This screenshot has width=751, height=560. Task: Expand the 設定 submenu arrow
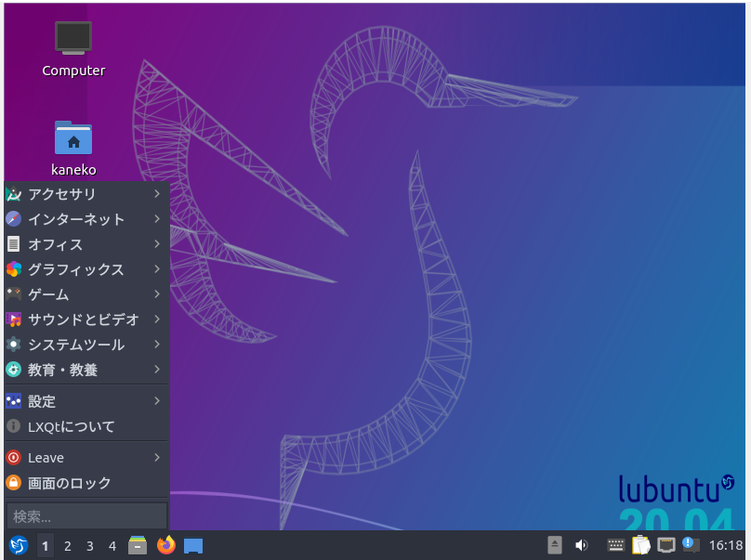157,401
